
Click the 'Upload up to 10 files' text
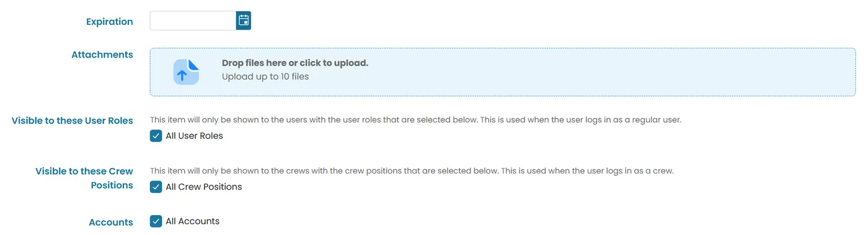[x=265, y=77]
